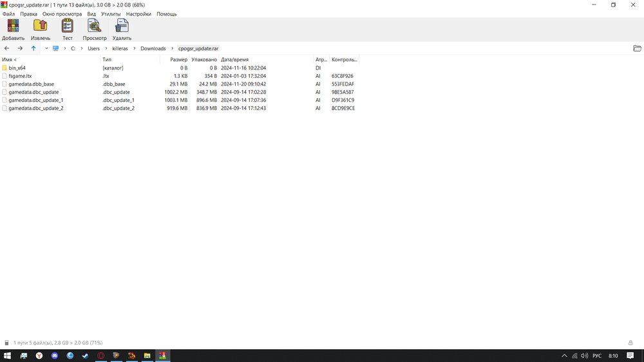Sort by the Тип column header

tap(130, 59)
